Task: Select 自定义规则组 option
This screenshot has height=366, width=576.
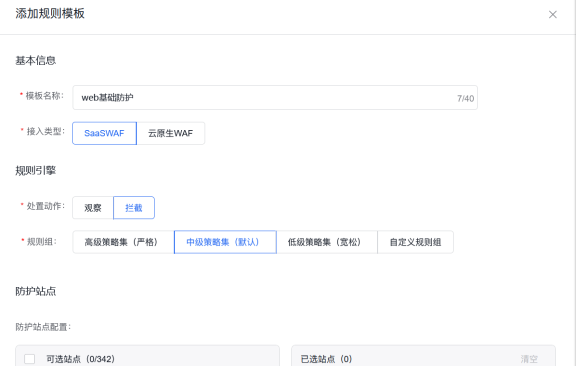Action: [x=415, y=242]
